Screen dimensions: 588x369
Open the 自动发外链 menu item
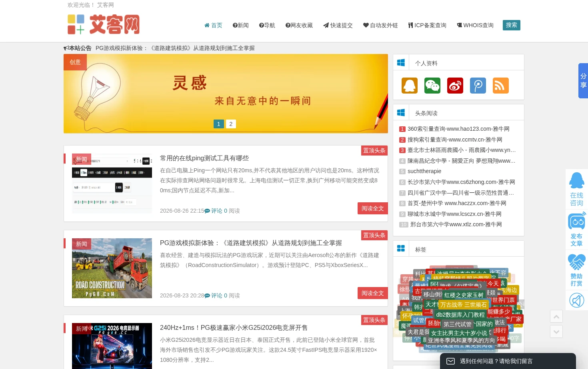(x=380, y=25)
